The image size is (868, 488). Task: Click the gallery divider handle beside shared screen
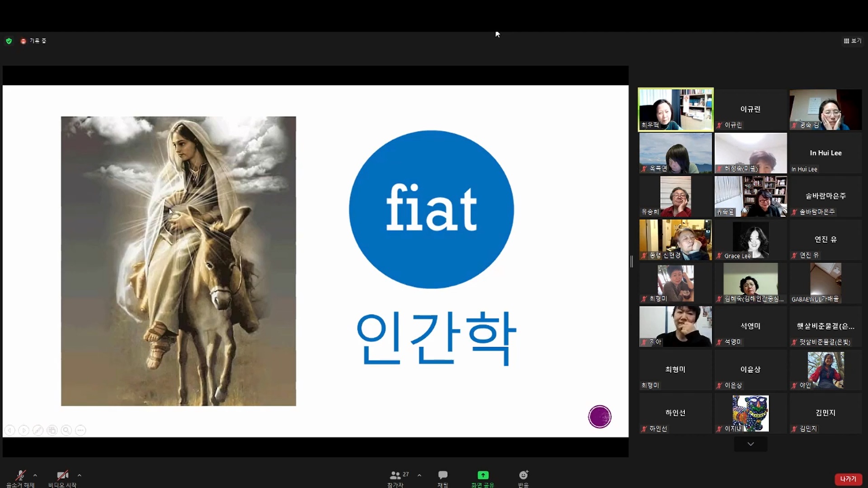pos(632,261)
